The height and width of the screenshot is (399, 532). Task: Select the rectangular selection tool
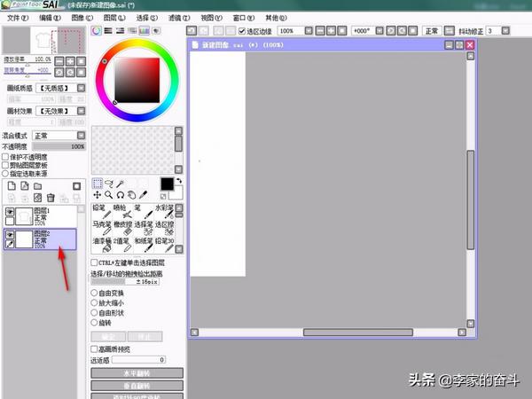pyautogui.click(x=98, y=184)
